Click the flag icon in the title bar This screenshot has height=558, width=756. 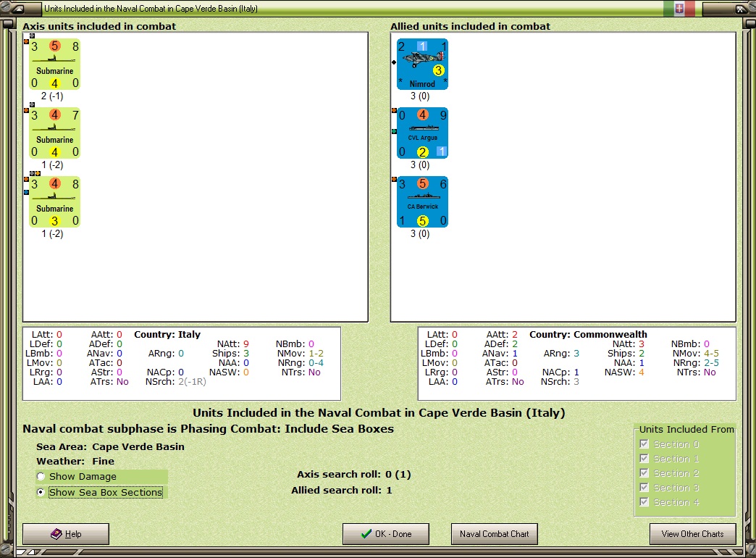pyautogui.click(x=679, y=8)
